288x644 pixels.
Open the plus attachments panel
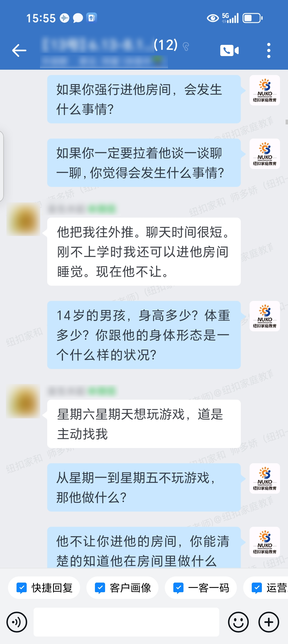[x=269, y=622]
